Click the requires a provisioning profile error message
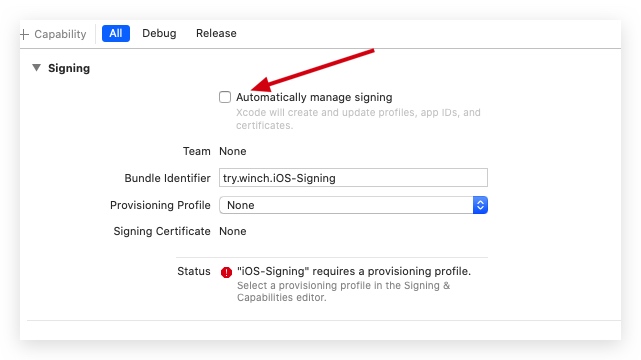This screenshot has width=641, height=360. point(354,271)
